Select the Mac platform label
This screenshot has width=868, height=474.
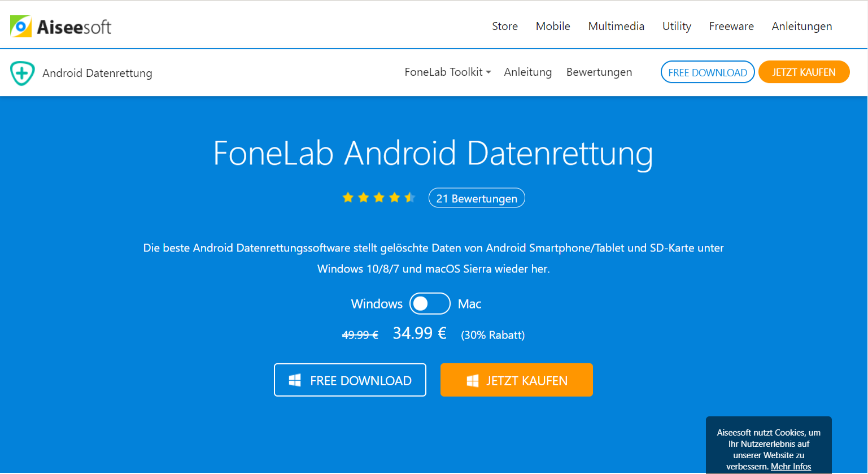coord(470,304)
